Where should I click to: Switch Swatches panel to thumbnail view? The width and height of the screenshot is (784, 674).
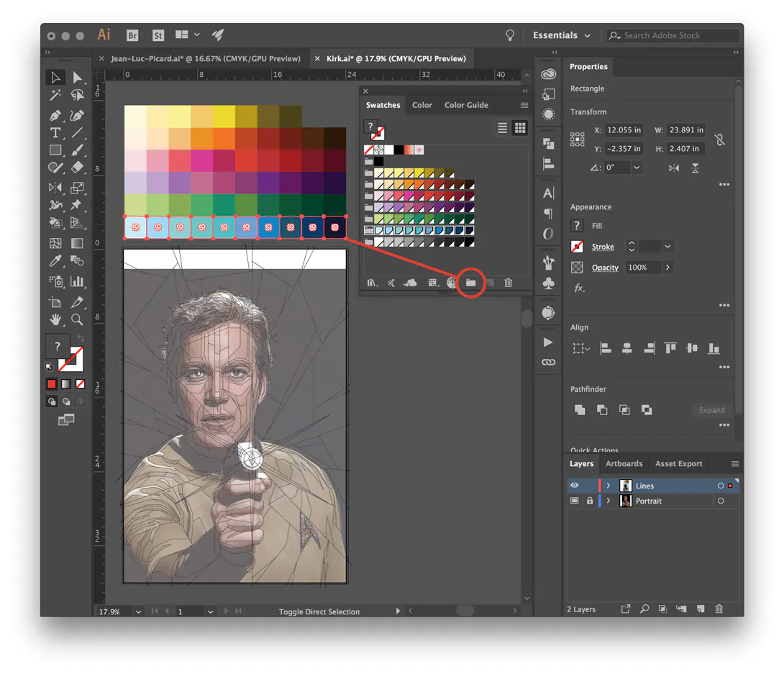click(520, 128)
